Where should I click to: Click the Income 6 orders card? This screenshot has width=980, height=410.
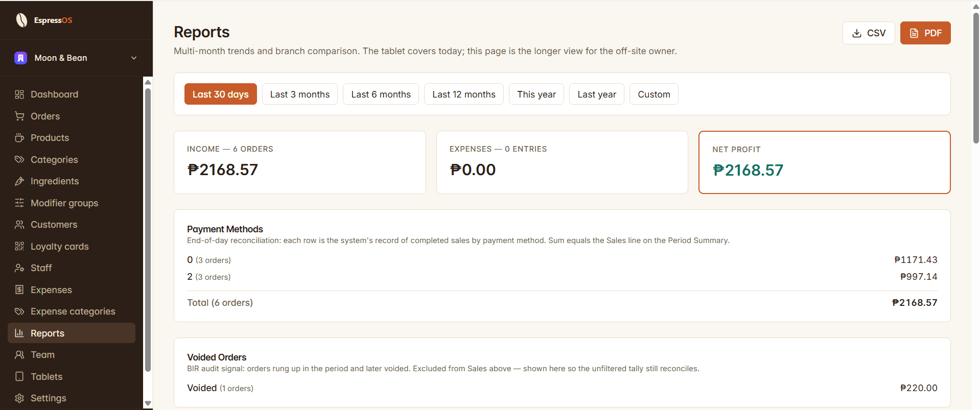pyautogui.click(x=300, y=162)
